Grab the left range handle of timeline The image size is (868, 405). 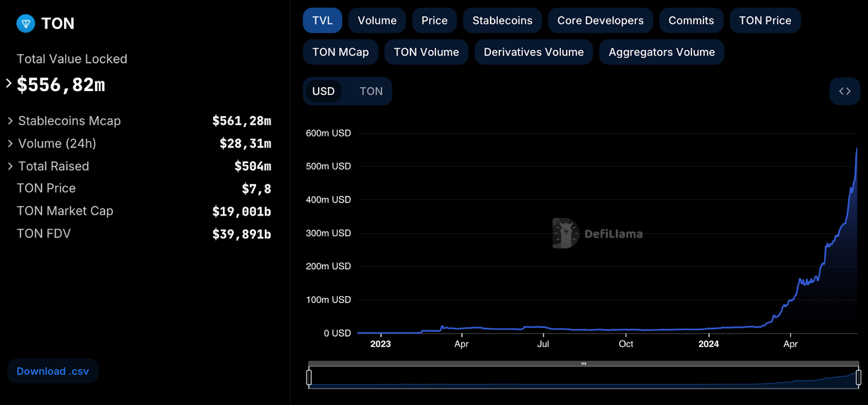[x=309, y=377]
